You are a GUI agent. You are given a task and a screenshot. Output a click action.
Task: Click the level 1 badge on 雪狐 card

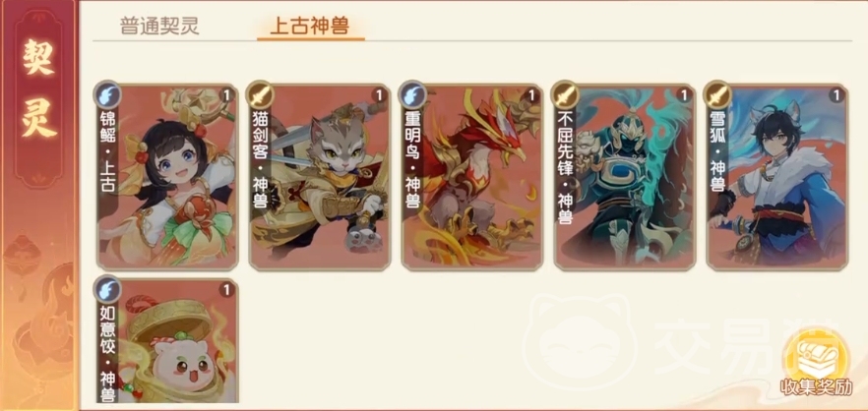836,95
